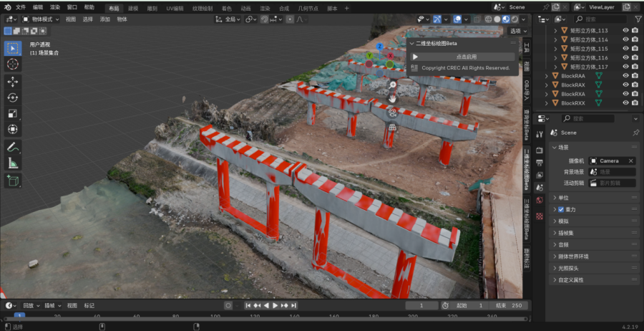Hide 矩形立方体_113 using its eye icon
Viewport: 644px width, 331px height.
pyautogui.click(x=625, y=31)
